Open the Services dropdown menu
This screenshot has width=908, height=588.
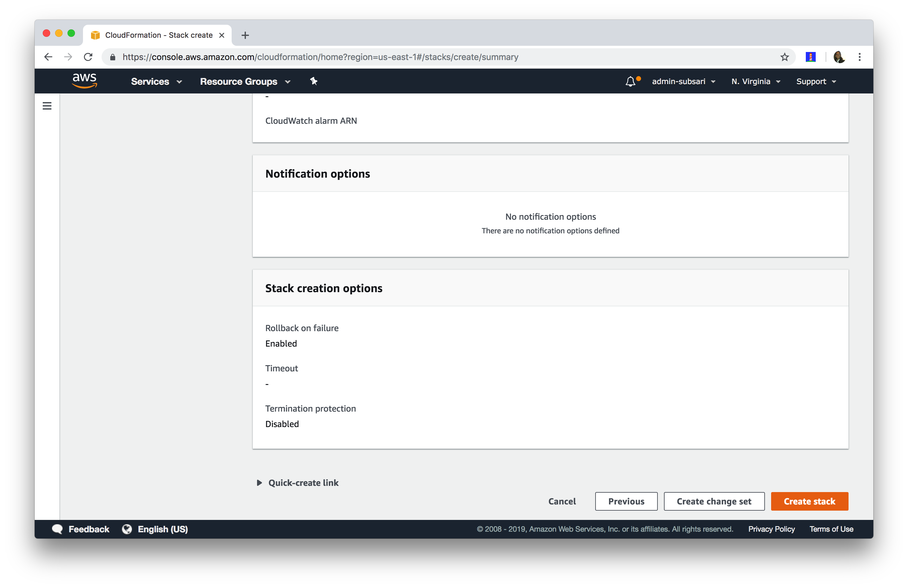[x=156, y=82]
